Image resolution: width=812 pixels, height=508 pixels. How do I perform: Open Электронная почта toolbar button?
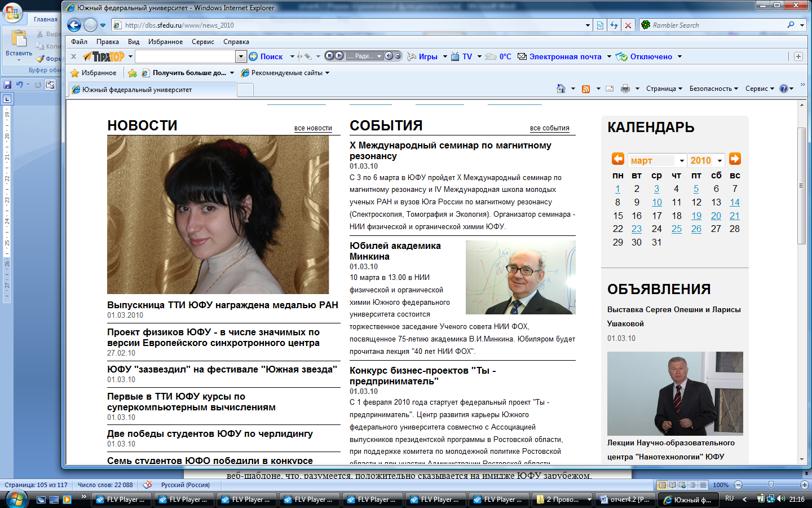point(560,56)
